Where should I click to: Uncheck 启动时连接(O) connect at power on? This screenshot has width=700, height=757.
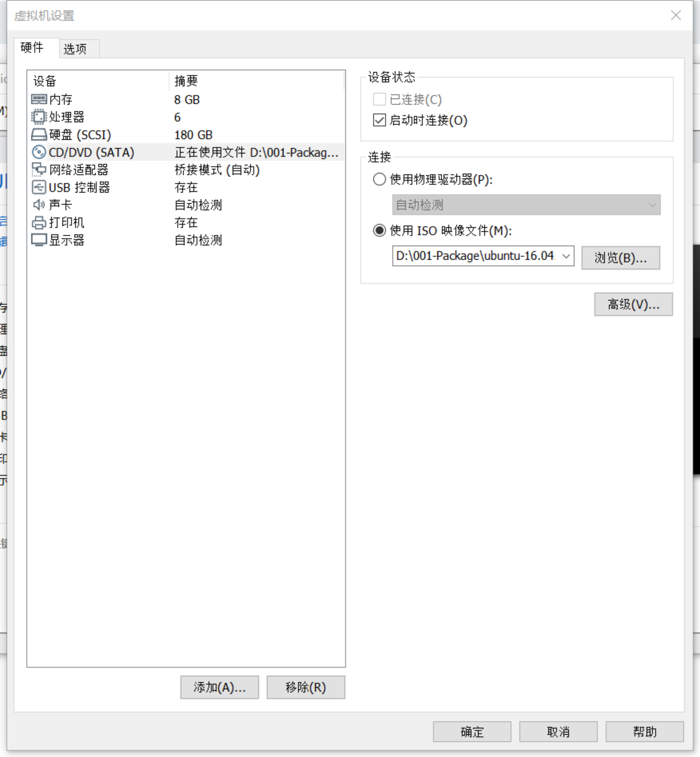pyautogui.click(x=379, y=120)
